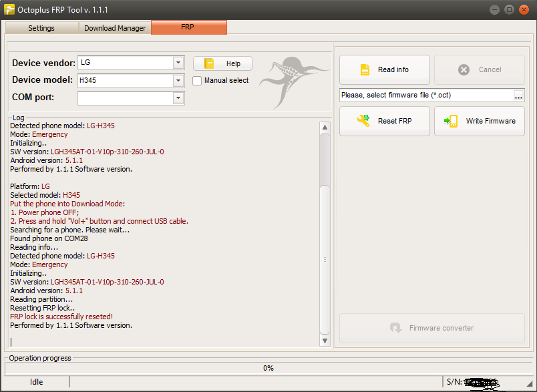Expand the Device model dropdown
The height and width of the screenshot is (392, 537).
coord(178,80)
